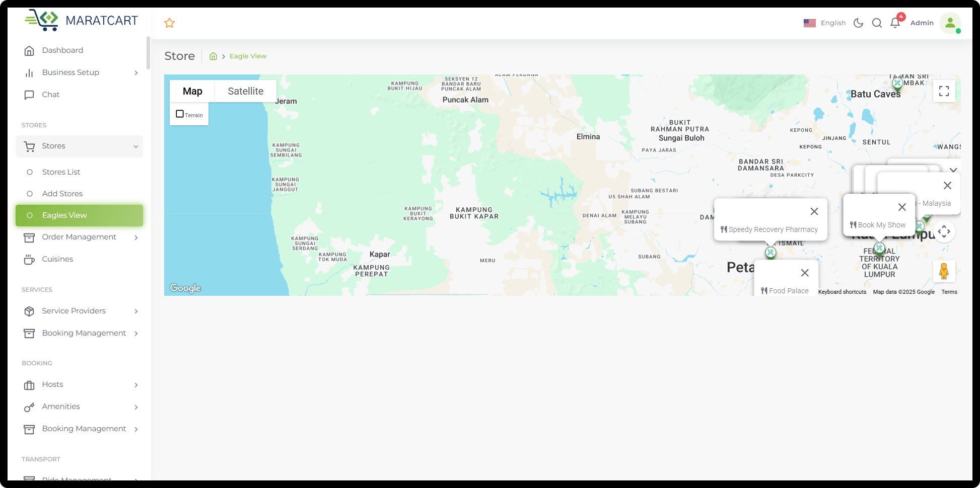Expand Order Management menu
The width and height of the screenshot is (980, 488).
(79, 237)
